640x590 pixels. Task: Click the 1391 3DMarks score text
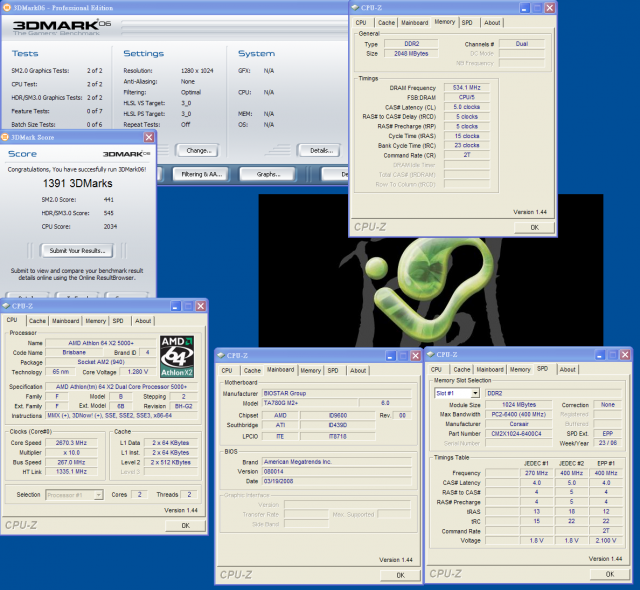tap(78, 184)
